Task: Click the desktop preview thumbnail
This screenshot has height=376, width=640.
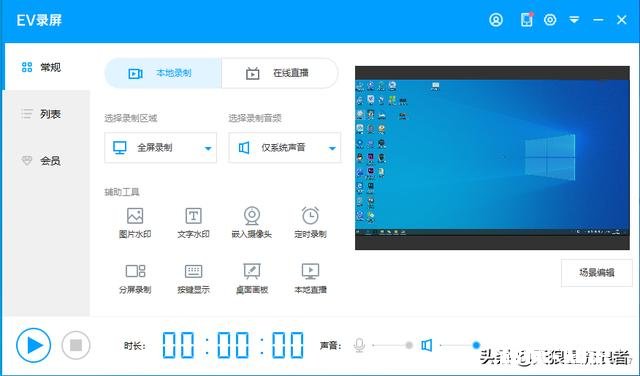Action: (x=492, y=158)
